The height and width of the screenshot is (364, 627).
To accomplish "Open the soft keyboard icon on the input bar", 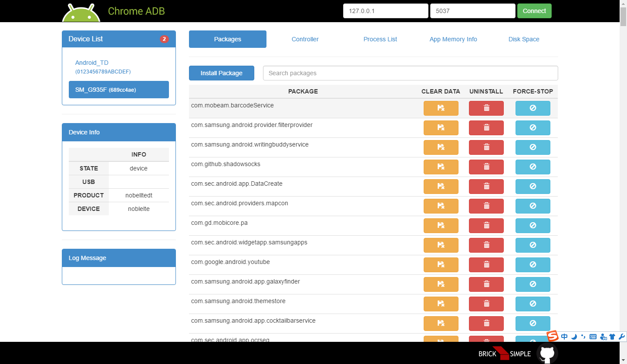I will click(x=593, y=336).
